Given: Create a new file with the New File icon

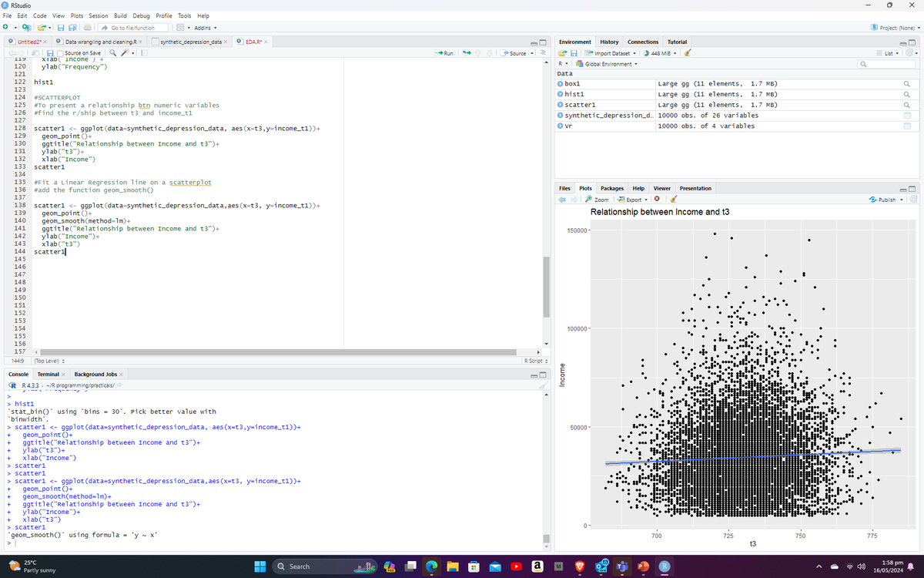Looking at the screenshot, I should pyautogui.click(x=5, y=26).
